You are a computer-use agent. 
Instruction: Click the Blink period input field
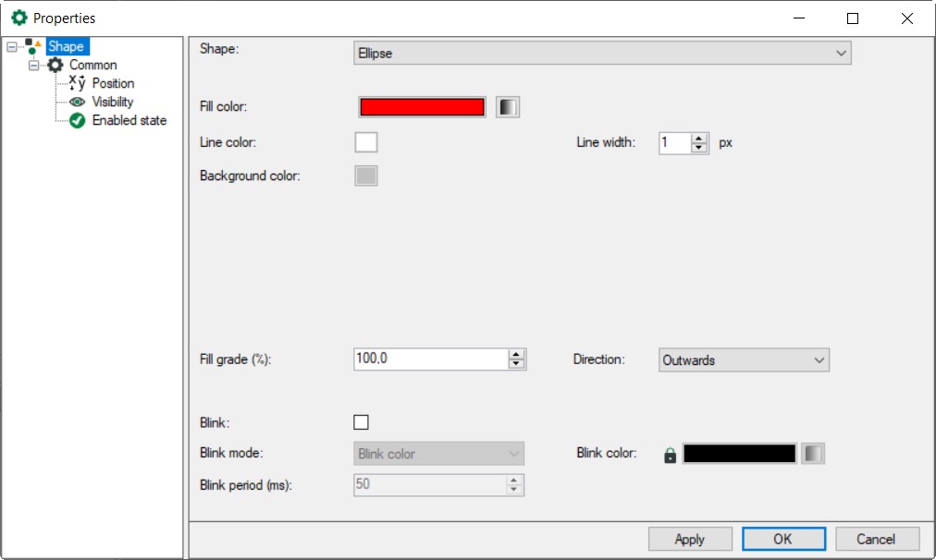pyautogui.click(x=430, y=485)
